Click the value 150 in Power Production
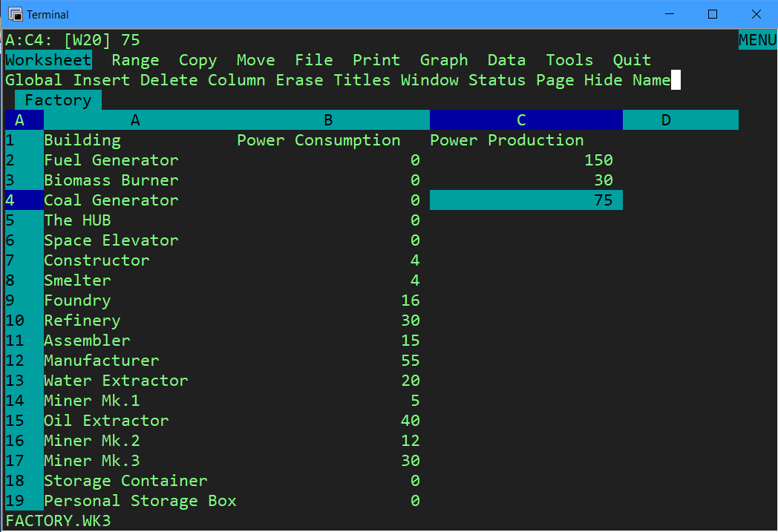This screenshot has width=778, height=532. (x=598, y=160)
